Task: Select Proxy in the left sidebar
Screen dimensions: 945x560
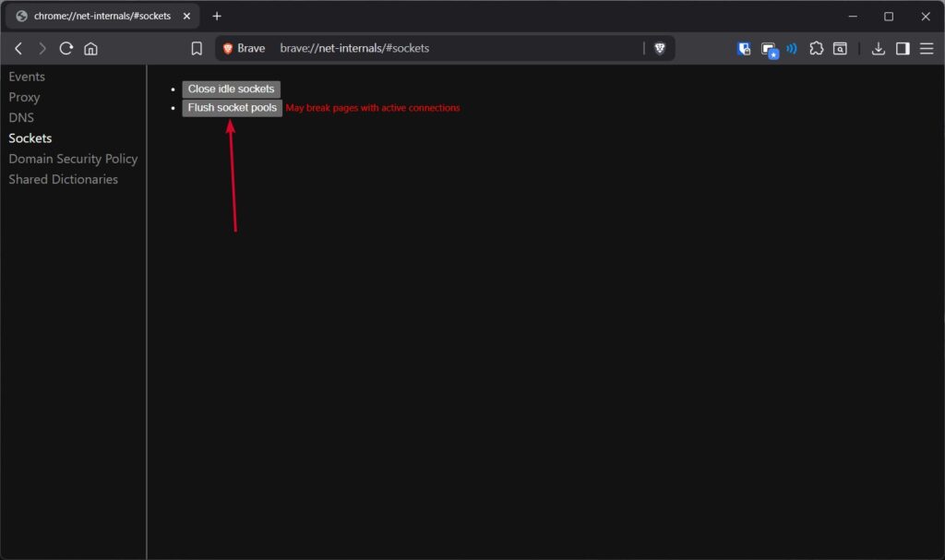Action: coord(24,97)
